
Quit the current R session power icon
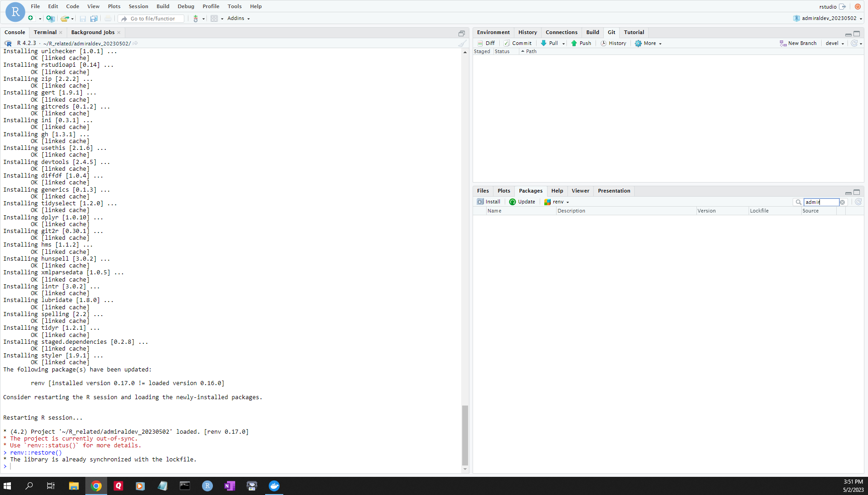[858, 6]
